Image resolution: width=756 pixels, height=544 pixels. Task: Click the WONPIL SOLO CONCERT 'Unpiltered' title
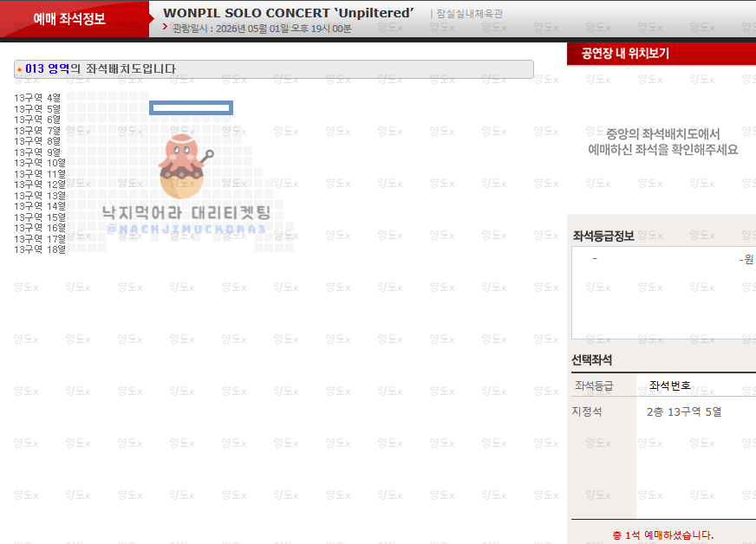289,13
